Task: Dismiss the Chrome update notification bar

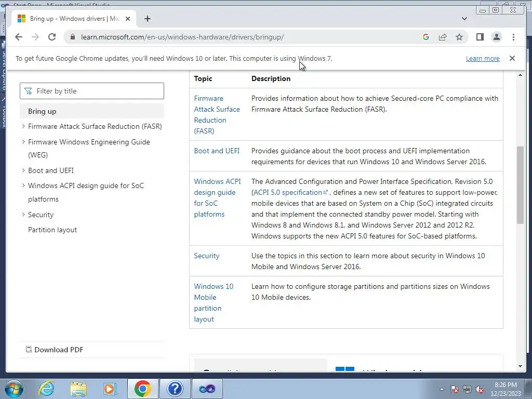Action: tap(512, 58)
